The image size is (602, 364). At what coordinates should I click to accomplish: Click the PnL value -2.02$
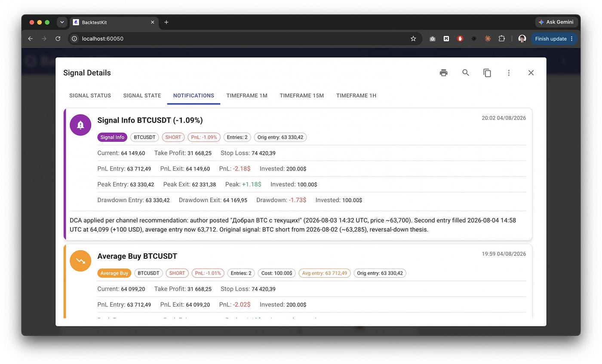tap(241, 305)
